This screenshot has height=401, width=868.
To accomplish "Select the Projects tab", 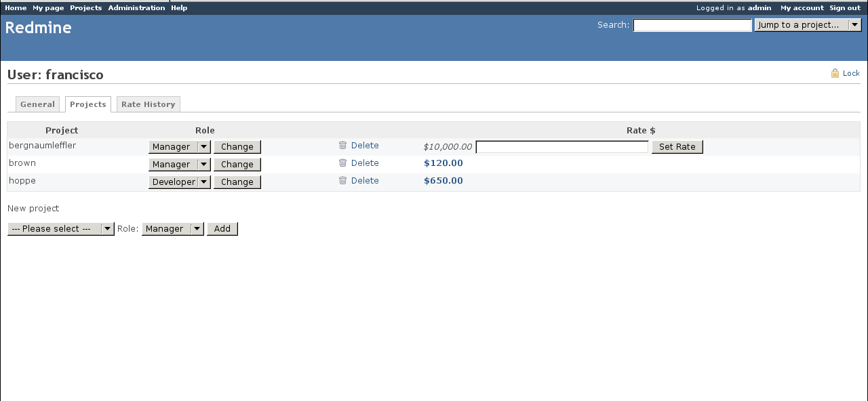I will click(x=88, y=104).
